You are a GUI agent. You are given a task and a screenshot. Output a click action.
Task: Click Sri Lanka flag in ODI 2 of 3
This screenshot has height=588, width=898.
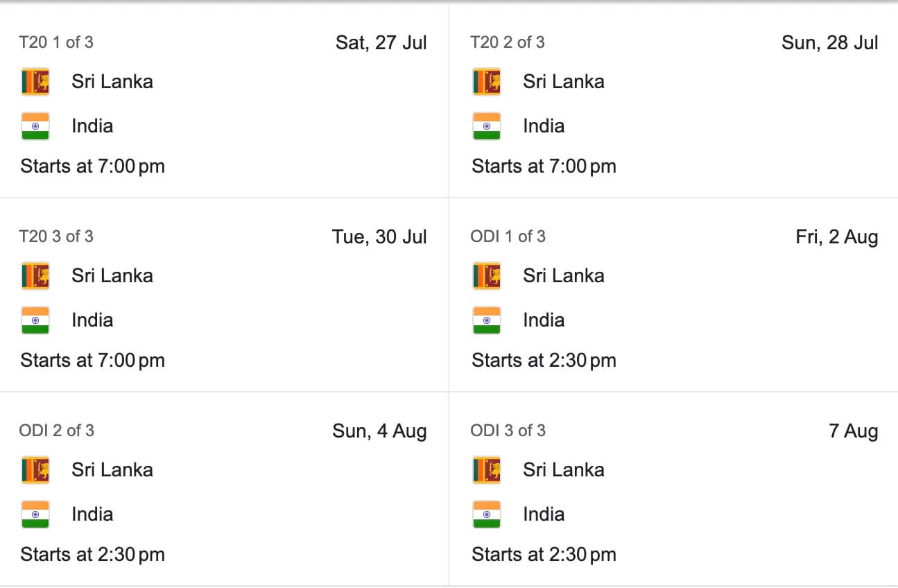[x=35, y=470]
